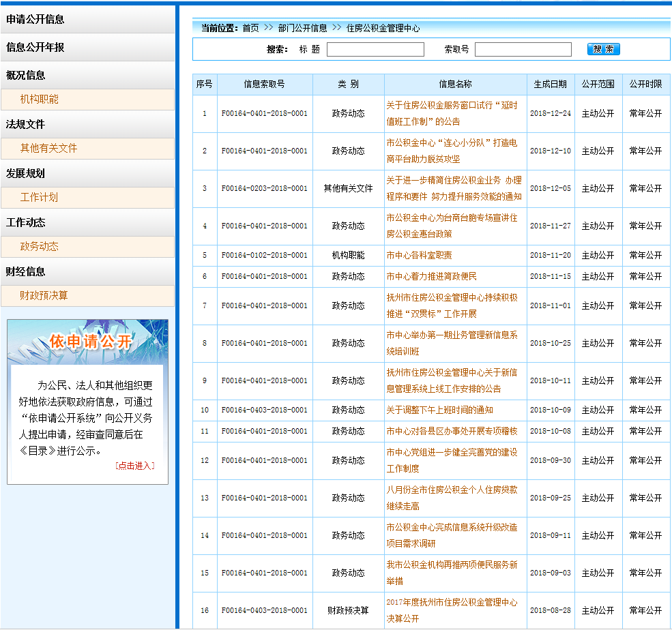The width and height of the screenshot is (672, 630).
Task: Click the 依申请公开 banner image
Action: click(x=87, y=342)
